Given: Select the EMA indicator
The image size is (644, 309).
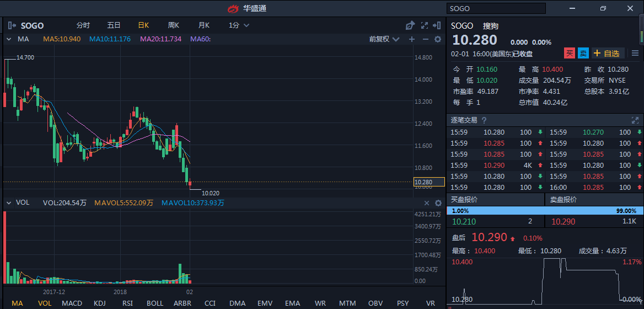Looking at the screenshot, I should tap(292, 303).
